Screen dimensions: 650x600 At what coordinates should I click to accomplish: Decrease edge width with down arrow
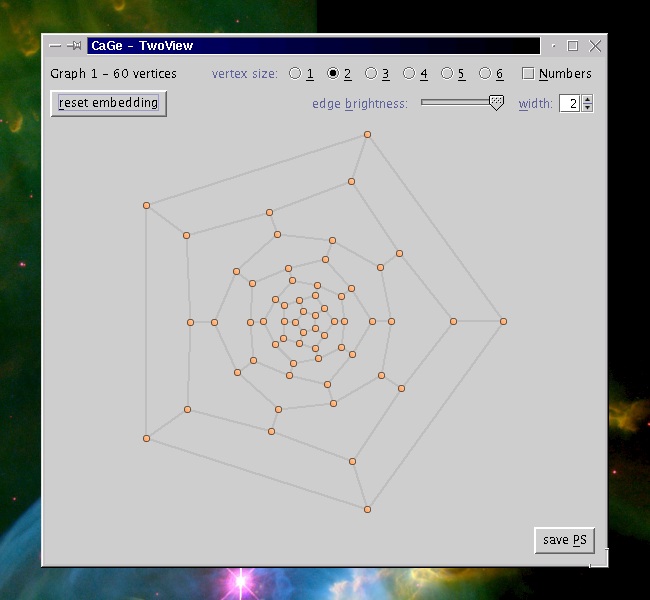point(587,107)
